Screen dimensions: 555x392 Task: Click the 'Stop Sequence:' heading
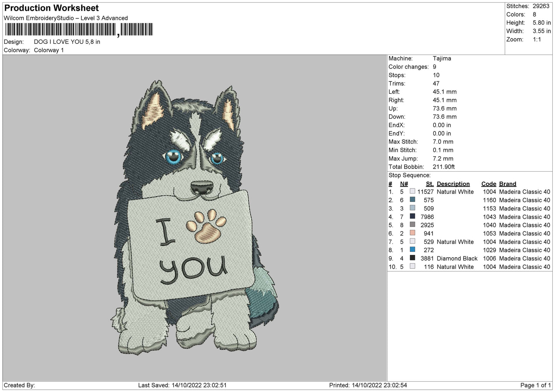(x=409, y=175)
